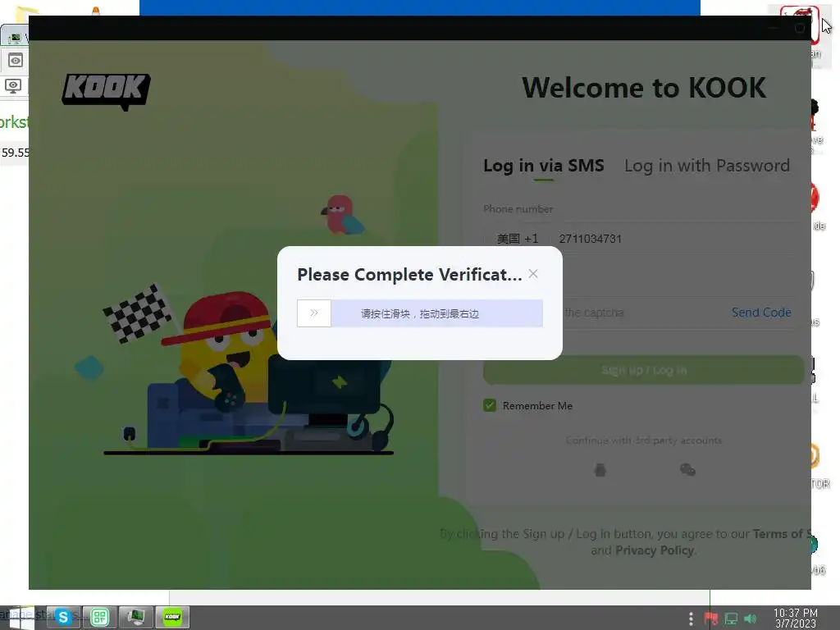Grab the slider handle with double arrows
This screenshot has height=630, width=840.
[314, 313]
